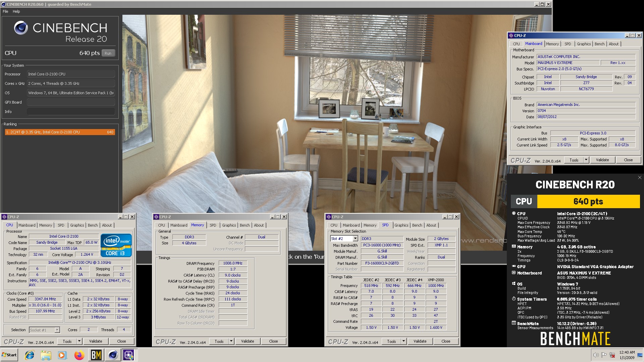Click the 640 pts score in BenchMate panel
The image size is (644, 362).
pyautogui.click(x=588, y=201)
